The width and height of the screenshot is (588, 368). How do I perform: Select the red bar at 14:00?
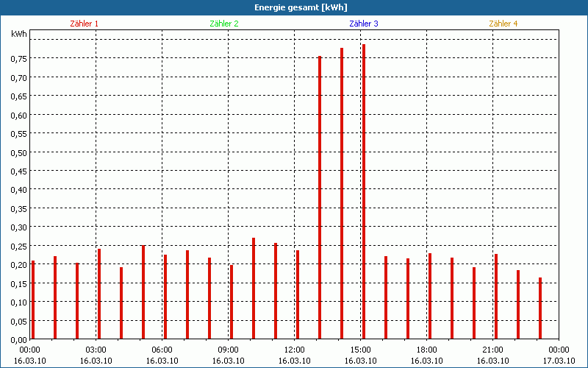tap(342, 194)
